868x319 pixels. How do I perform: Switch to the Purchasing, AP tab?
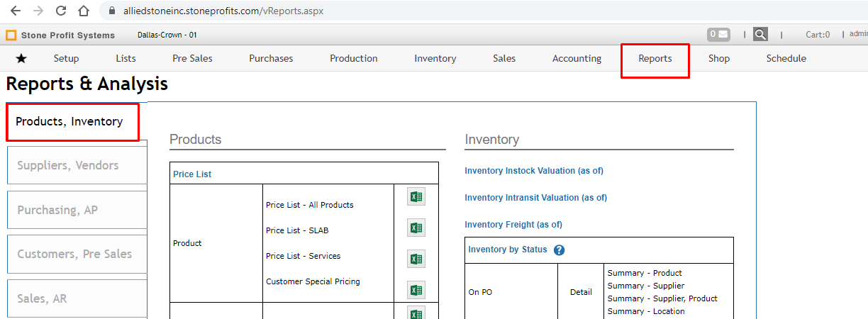pos(77,210)
